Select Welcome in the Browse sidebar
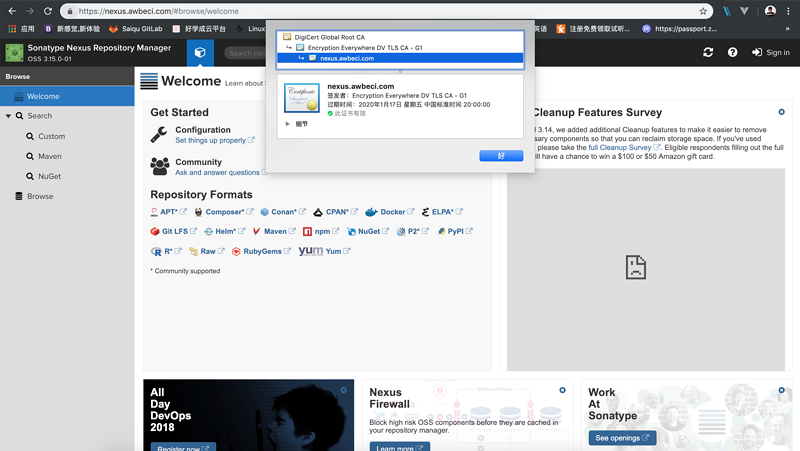The width and height of the screenshot is (800, 451). point(67,96)
